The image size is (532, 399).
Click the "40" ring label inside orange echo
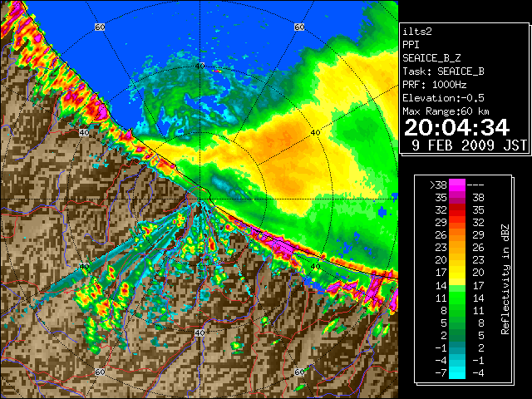(315, 133)
